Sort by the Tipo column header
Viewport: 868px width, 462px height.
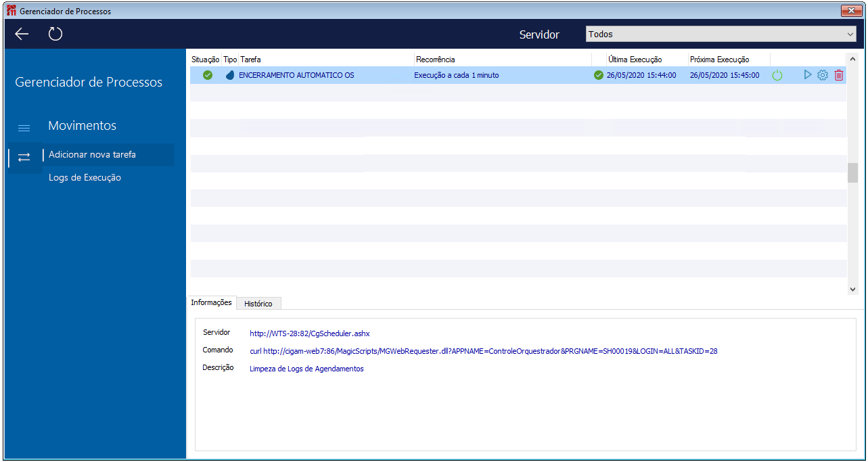(x=230, y=60)
